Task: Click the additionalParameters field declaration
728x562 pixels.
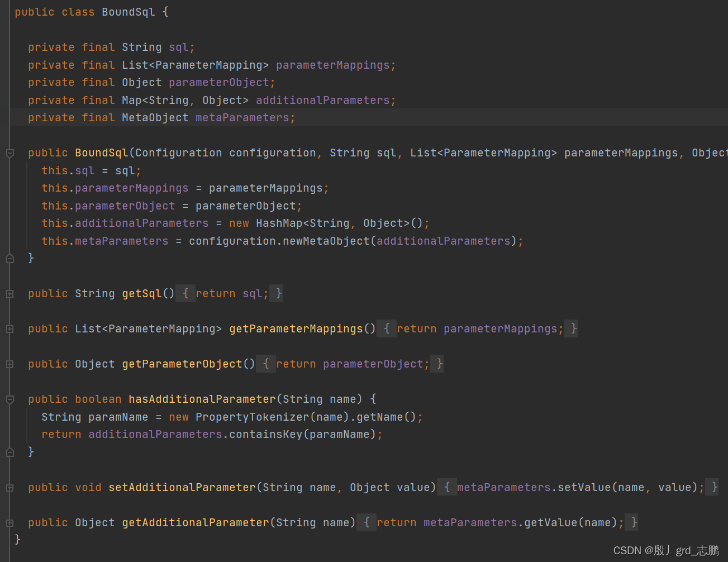Action: [x=326, y=101]
